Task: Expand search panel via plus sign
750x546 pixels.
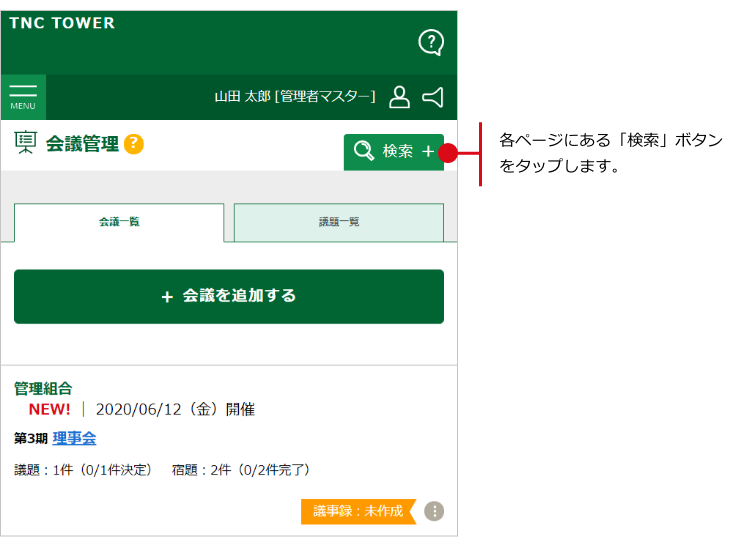Action: (x=428, y=151)
